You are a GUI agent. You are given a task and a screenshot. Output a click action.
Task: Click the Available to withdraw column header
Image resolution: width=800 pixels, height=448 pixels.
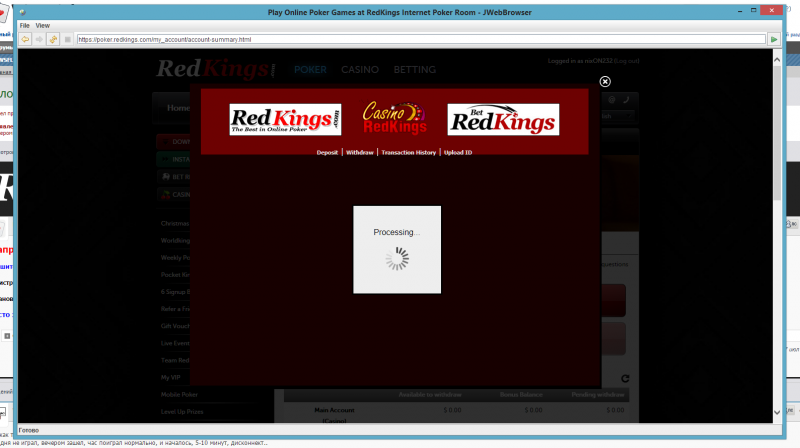click(x=430, y=394)
